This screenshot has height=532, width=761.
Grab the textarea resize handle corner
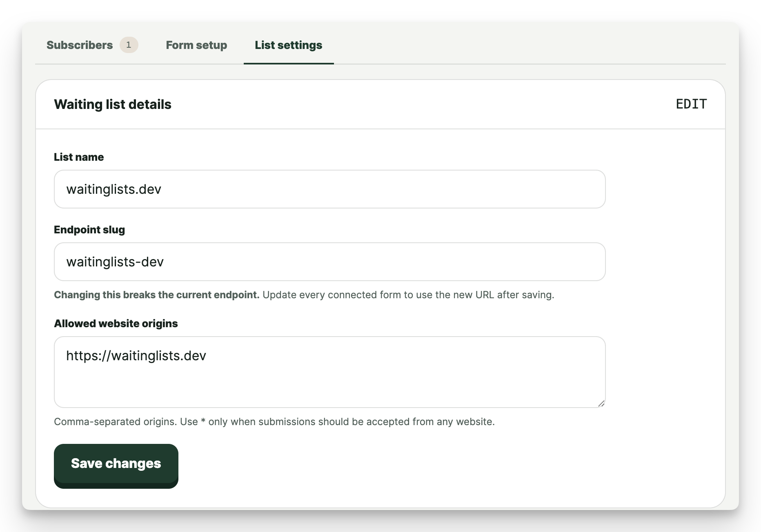[x=601, y=403]
